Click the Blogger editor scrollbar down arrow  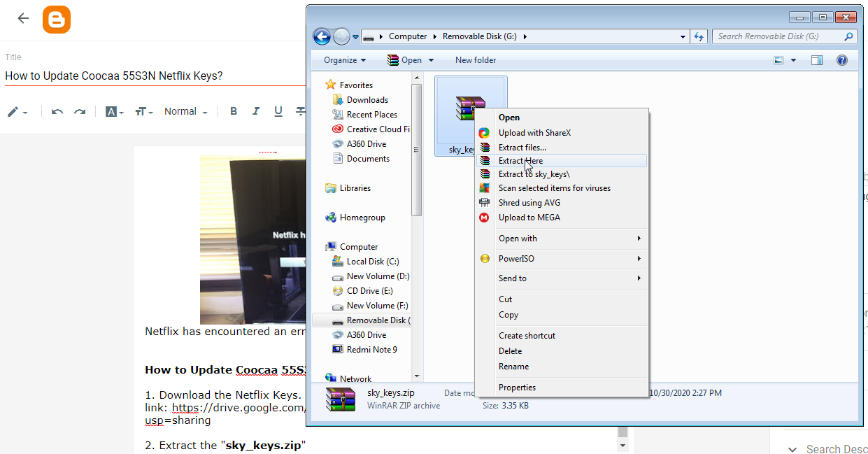click(x=622, y=446)
